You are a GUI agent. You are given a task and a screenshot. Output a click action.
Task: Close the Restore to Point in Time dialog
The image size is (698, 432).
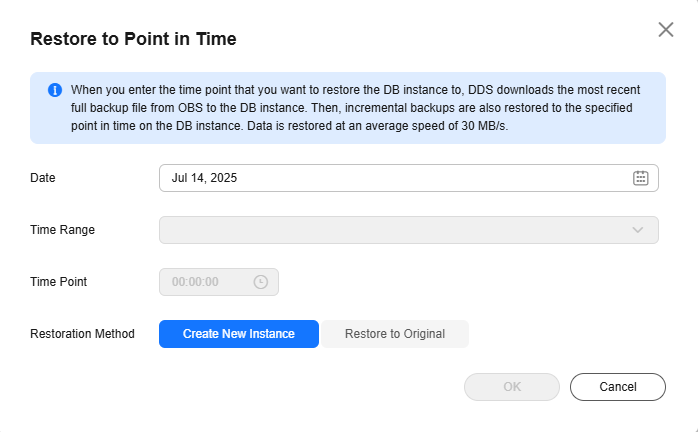[x=666, y=30]
